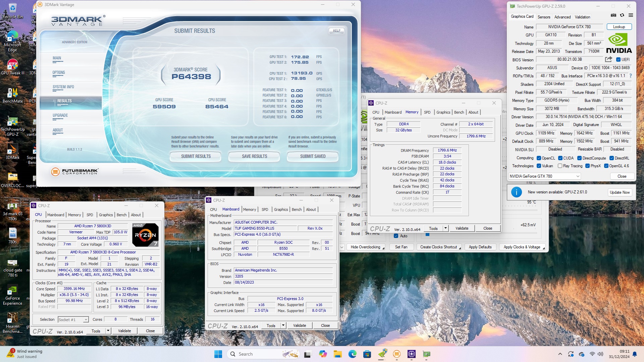
Task: Click the Ryzen 7 logo in CPU-Z
Action: point(145,235)
